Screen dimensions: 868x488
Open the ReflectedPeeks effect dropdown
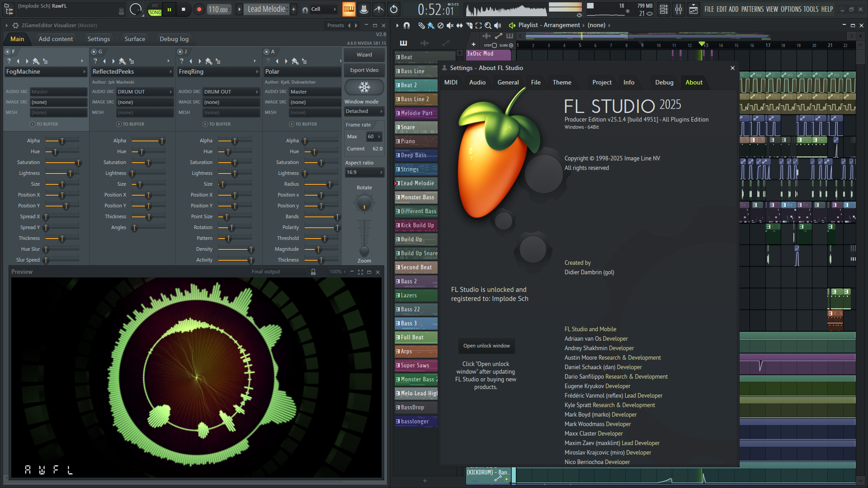(132, 71)
